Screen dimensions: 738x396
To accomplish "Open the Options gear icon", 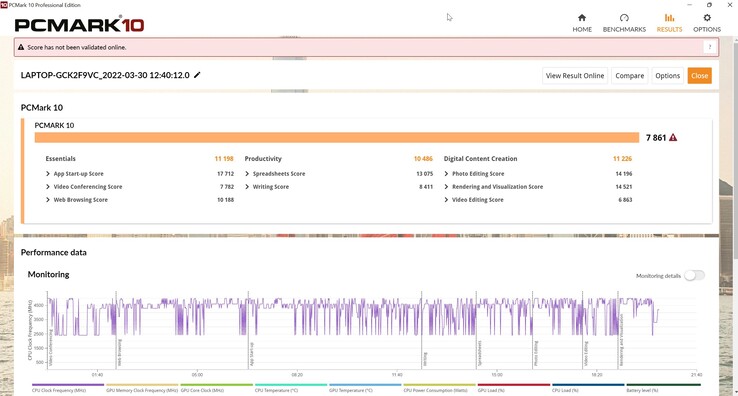I will click(x=707, y=18).
